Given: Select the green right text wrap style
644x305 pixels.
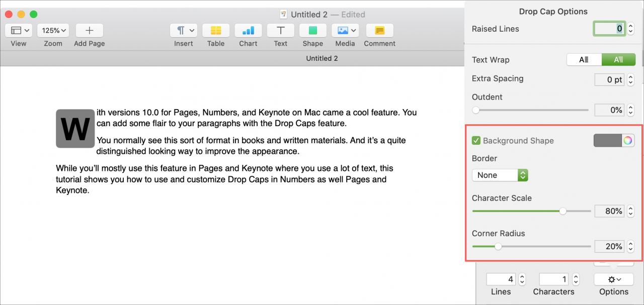Looking at the screenshot, I should pyautogui.click(x=618, y=60).
